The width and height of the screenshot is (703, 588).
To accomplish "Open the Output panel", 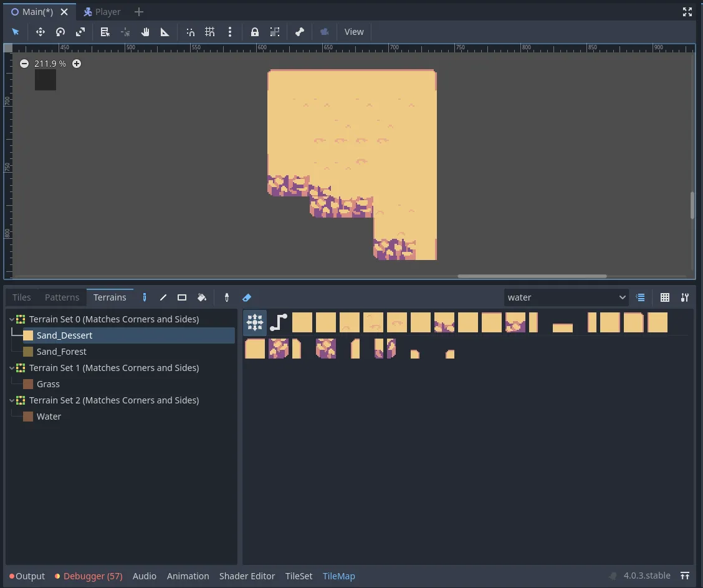I will coord(27,576).
